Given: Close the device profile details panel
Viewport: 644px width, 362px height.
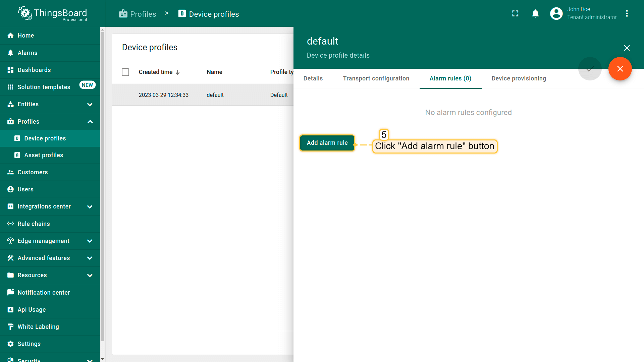Looking at the screenshot, I should 627,48.
